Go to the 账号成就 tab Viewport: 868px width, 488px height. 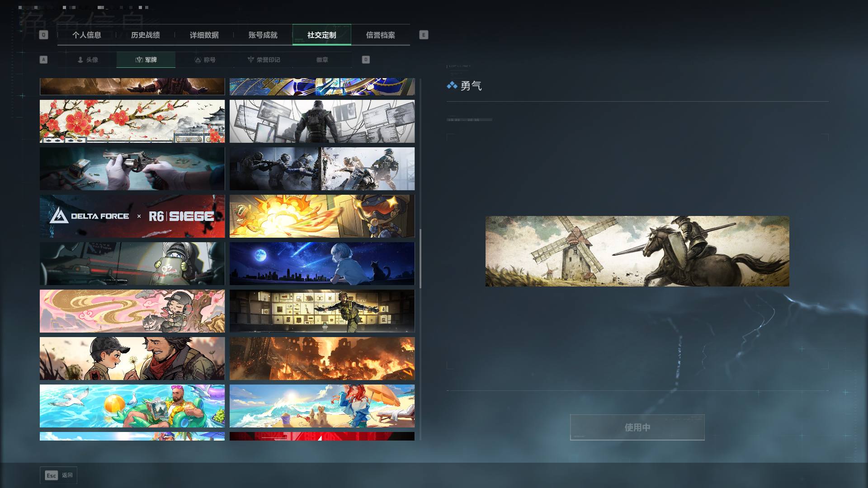coord(263,35)
